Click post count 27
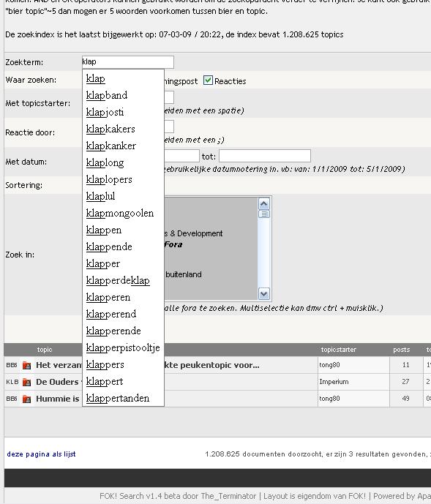The image size is (431, 504). [405, 382]
